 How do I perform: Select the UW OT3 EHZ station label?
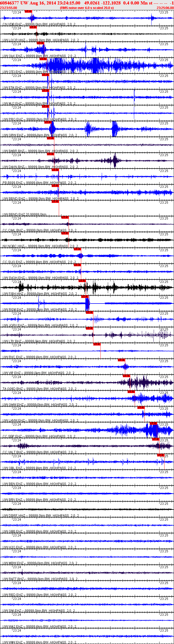(39, 72)
